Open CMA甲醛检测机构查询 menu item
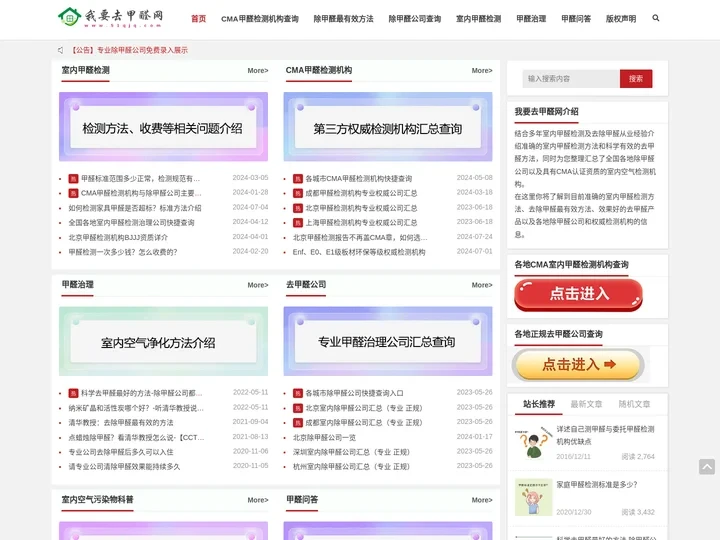720x540 pixels. pos(260,19)
